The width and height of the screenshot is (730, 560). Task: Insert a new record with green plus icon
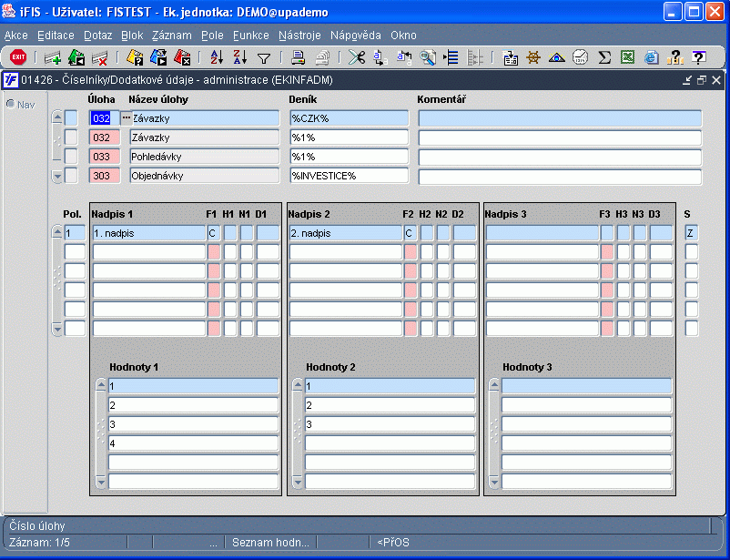click(x=52, y=57)
